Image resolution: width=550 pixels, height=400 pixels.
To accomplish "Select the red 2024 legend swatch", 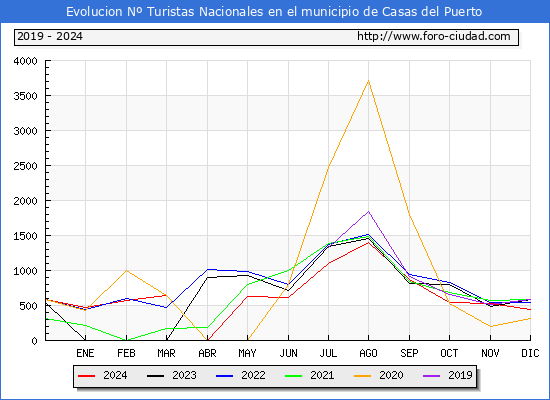I will (x=86, y=376).
